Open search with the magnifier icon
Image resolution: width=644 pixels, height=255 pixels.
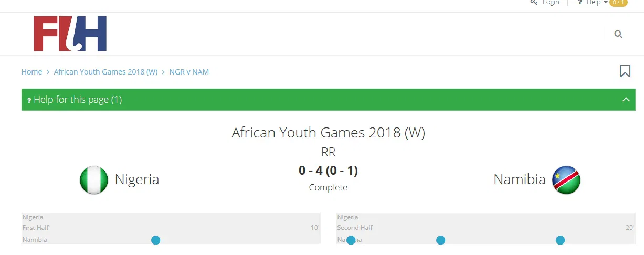pyautogui.click(x=618, y=34)
